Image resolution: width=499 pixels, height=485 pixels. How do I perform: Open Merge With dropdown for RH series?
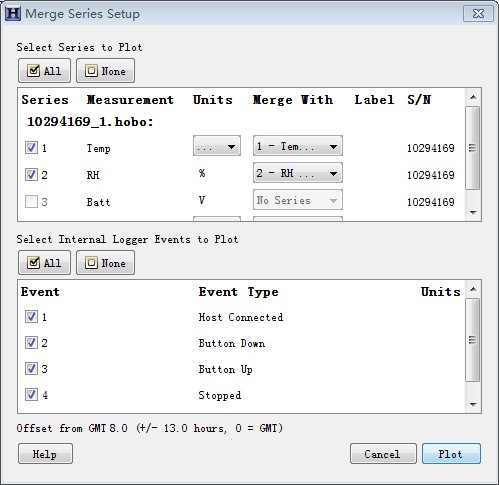click(298, 173)
